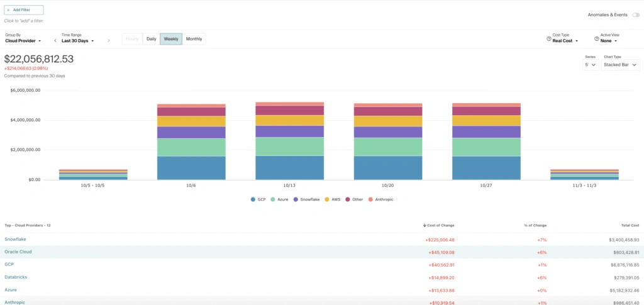Image resolution: width=644 pixels, height=305 pixels.
Task: Expand the Last 30 Days time range dropdown
Action: click(x=78, y=41)
